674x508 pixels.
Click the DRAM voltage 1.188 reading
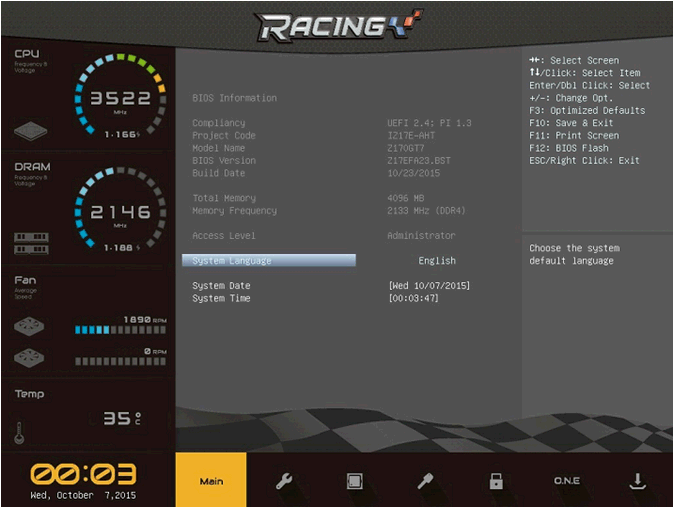tap(122, 248)
